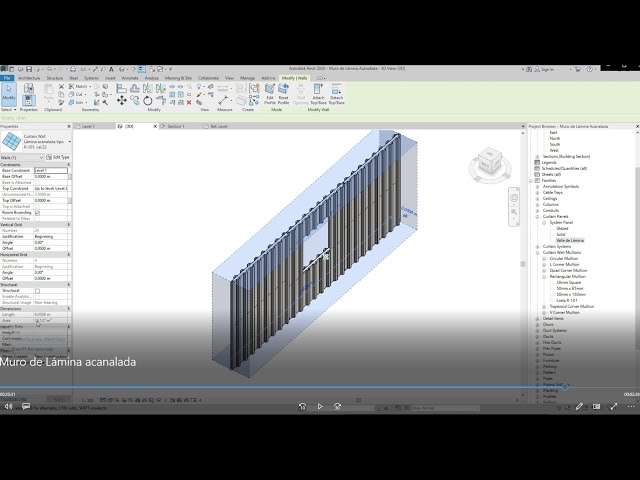Viewport: 640px width, 480px height.
Task: Switch to the Section 1 view tab
Action: [x=176, y=127]
